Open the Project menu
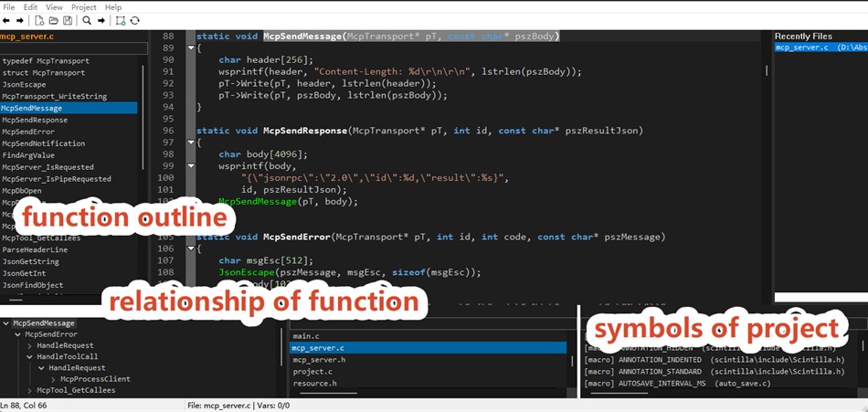The width and height of the screenshot is (868, 412). tap(83, 7)
